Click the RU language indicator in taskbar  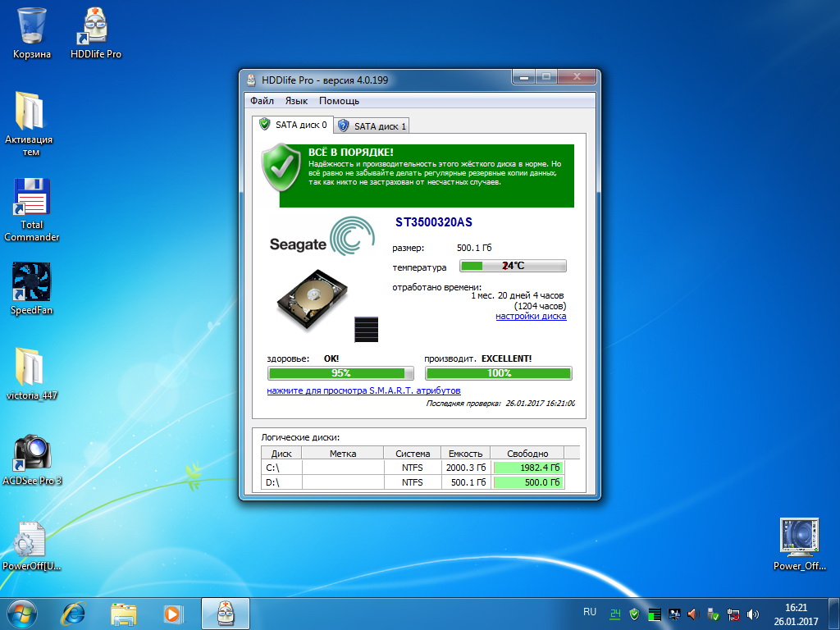point(590,612)
